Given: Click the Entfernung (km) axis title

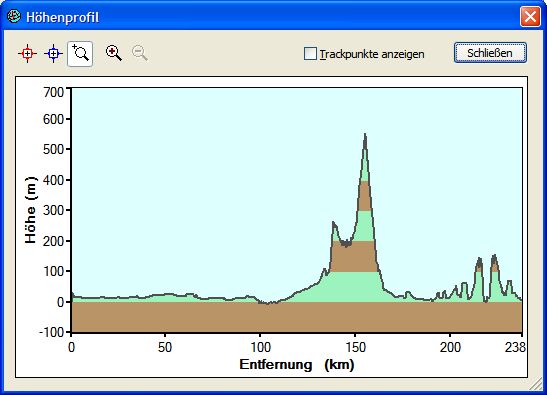Looking at the screenshot, I should coord(297,365).
